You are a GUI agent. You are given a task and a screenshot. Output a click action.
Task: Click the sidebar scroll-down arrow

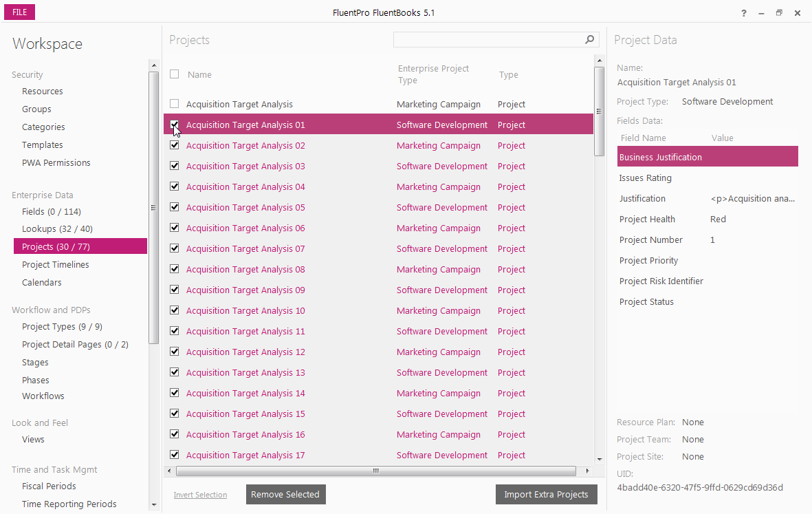[x=153, y=504]
